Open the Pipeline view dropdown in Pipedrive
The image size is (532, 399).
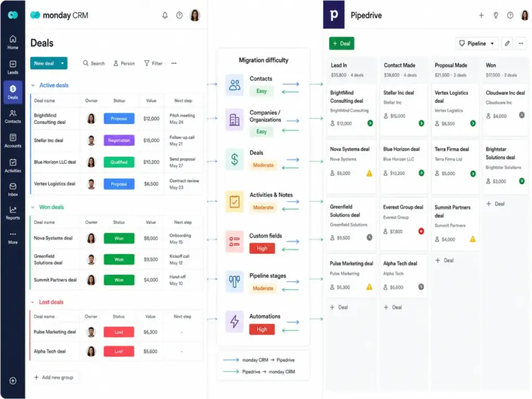477,44
